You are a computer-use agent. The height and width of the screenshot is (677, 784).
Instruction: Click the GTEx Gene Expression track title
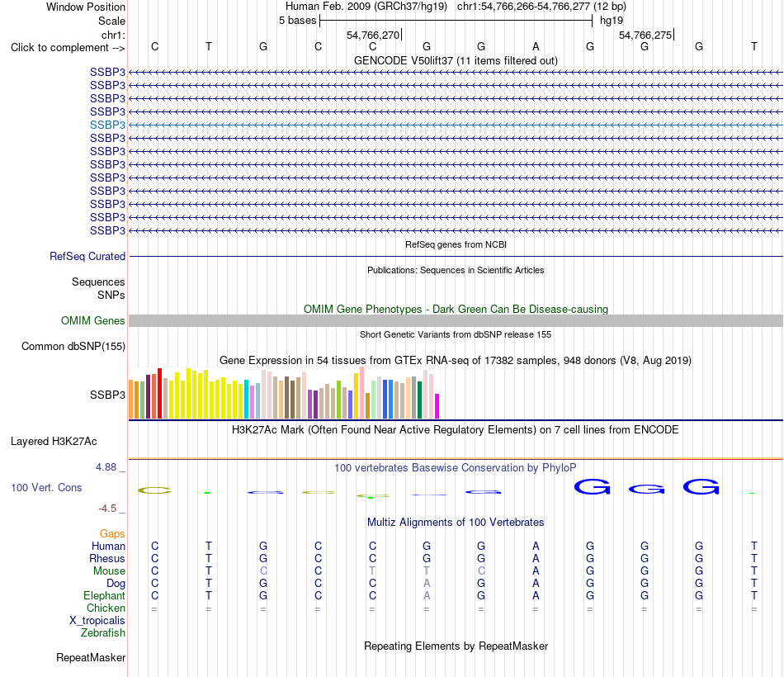pyautogui.click(x=456, y=360)
